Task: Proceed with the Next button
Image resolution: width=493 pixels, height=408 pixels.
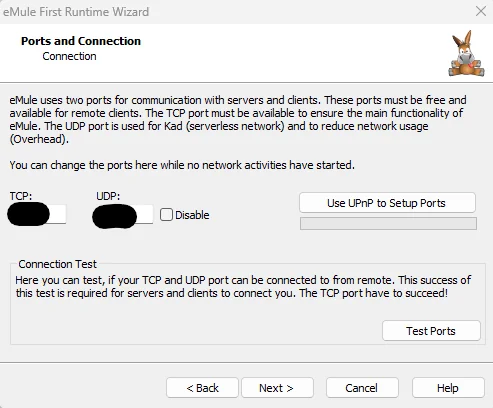Action: click(x=277, y=388)
